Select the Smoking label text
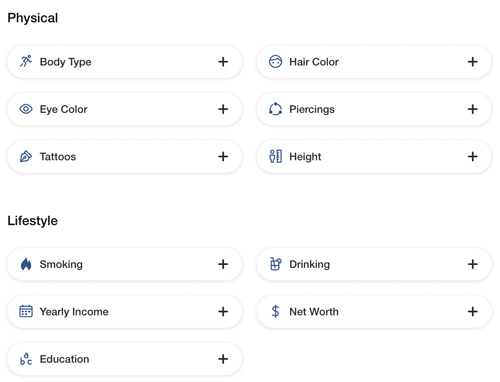Viewport: 500px width, 382px height. pyautogui.click(x=61, y=265)
